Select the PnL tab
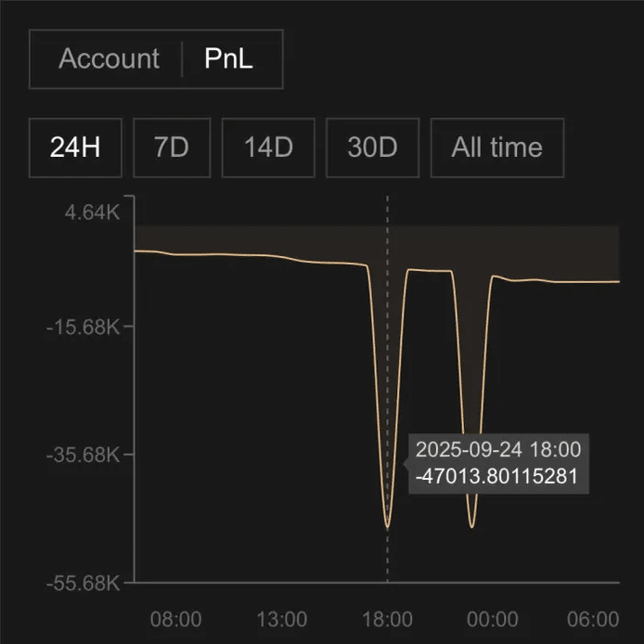The width and height of the screenshot is (644, 644). click(228, 58)
